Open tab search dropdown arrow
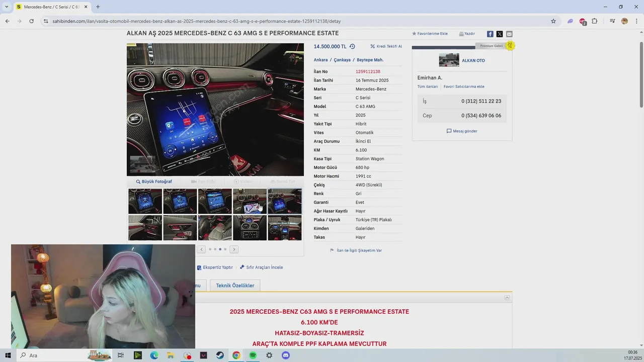This screenshot has height=362, width=644. [7, 7]
